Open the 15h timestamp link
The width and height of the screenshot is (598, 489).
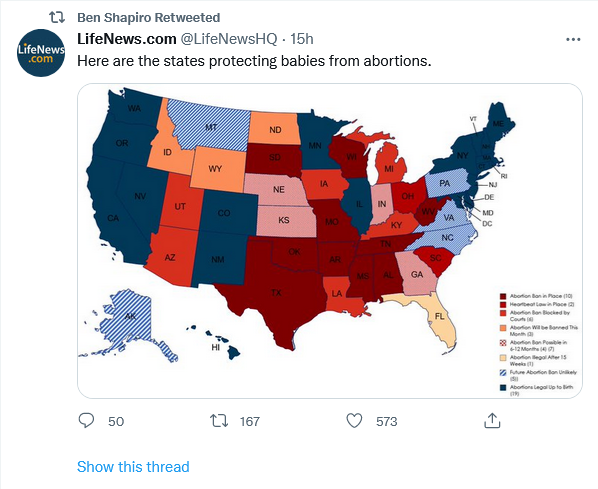coord(302,39)
